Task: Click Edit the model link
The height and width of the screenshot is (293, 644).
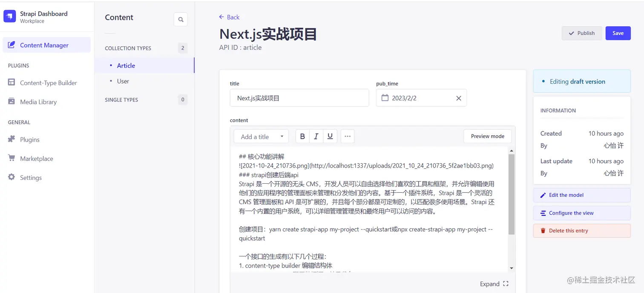Action: click(582, 195)
